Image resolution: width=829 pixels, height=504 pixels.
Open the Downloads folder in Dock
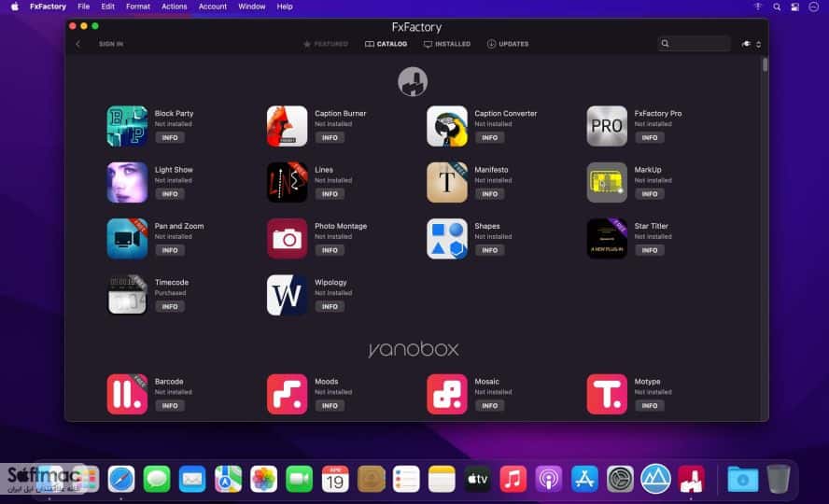coord(742,479)
